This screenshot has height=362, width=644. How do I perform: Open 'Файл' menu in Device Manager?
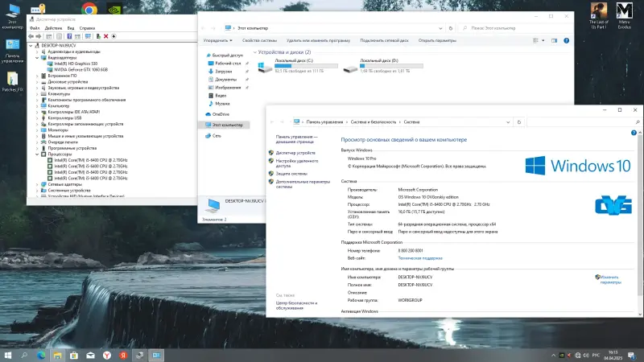click(x=35, y=28)
